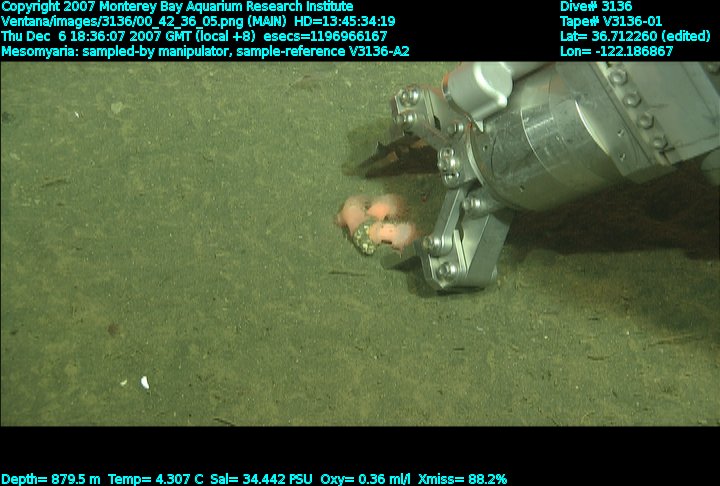The height and width of the screenshot is (486, 720).
Task: Click the Temp= 4.307 C readout
Action: click(x=155, y=479)
